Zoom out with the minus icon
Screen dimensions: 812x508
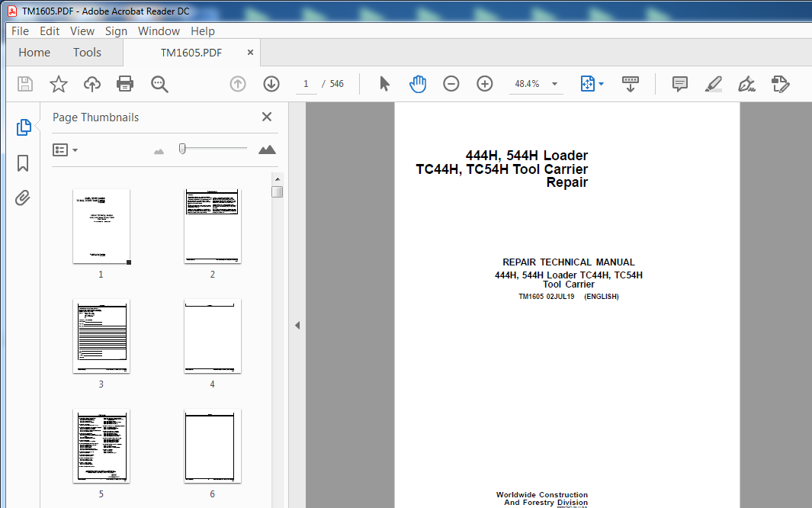(451, 84)
